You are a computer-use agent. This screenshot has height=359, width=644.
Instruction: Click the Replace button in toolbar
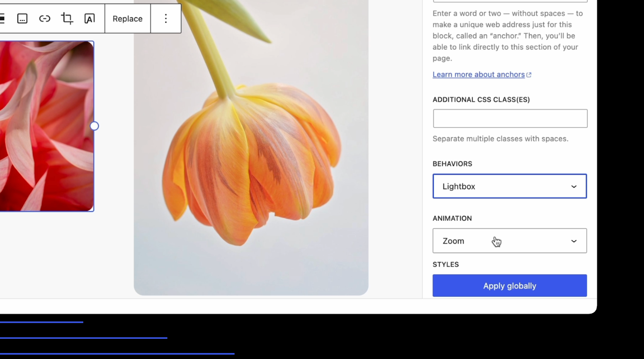128,19
